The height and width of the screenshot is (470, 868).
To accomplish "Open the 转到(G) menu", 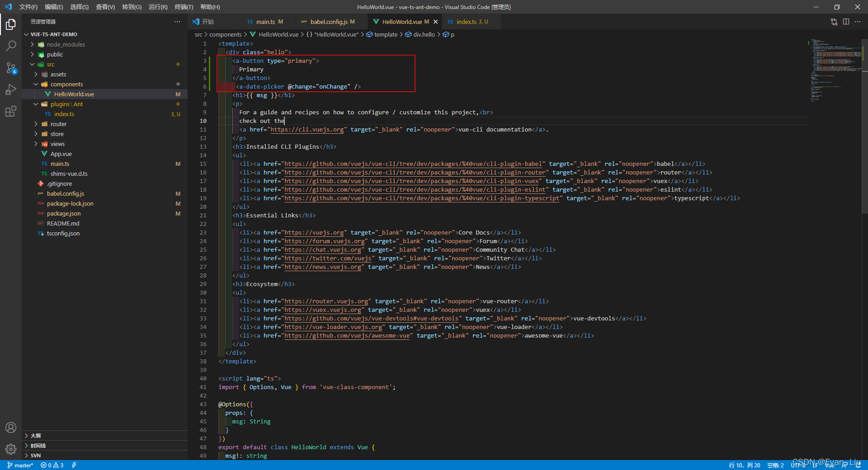I will pyautogui.click(x=132, y=7).
